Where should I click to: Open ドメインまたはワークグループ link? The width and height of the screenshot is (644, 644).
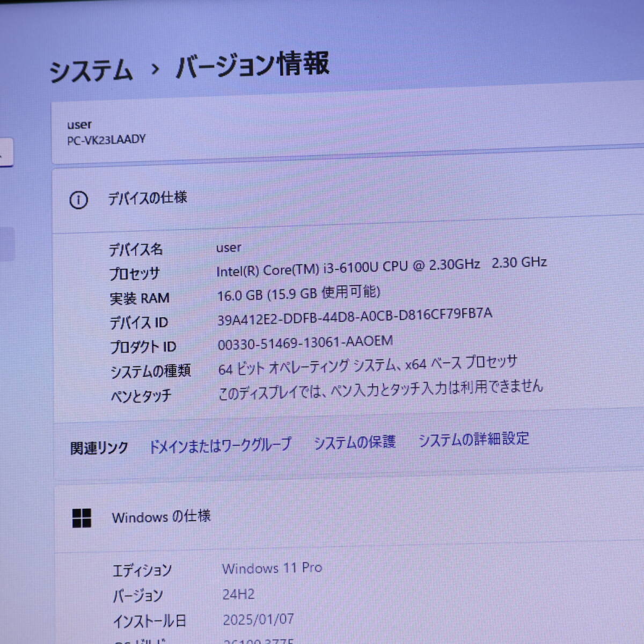(220, 445)
